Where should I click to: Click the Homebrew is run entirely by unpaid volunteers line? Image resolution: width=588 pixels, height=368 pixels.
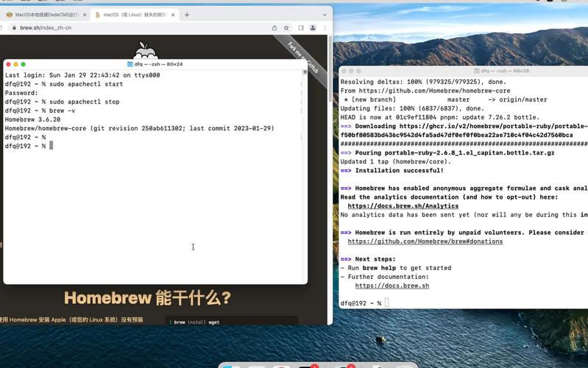pyautogui.click(x=464, y=233)
